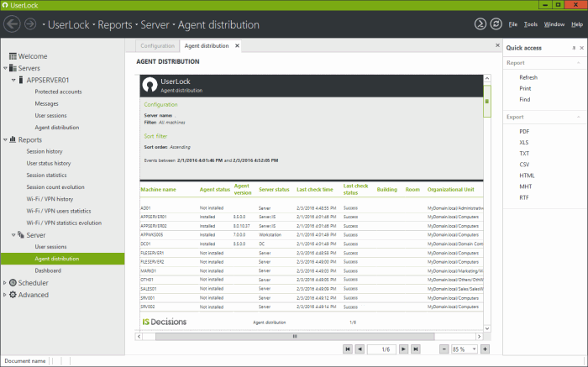
Task: Open the PowerShell console icon
Action: [x=480, y=24]
